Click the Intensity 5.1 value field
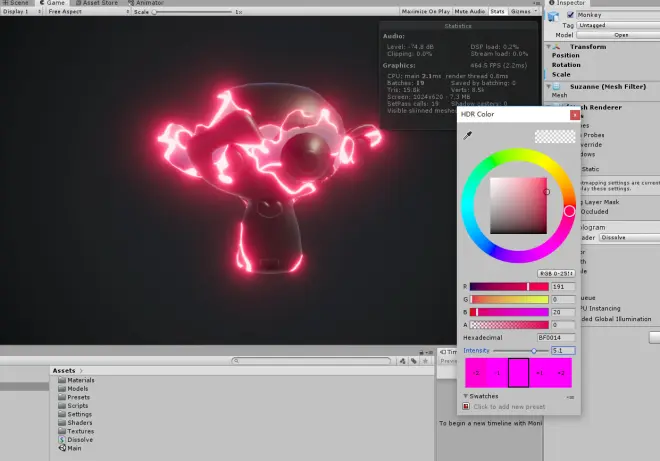660x461 pixels. pyautogui.click(x=563, y=351)
